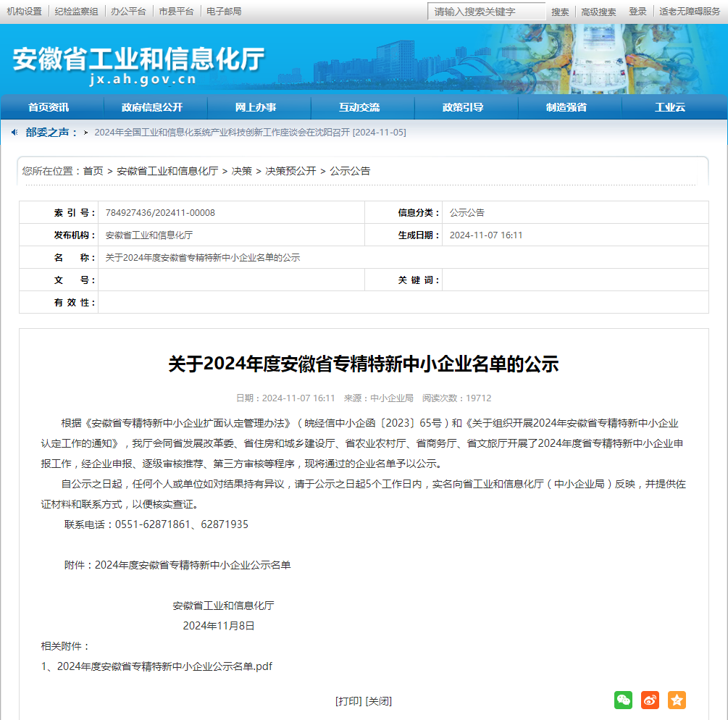Select 制造强省 nav tab
The height and width of the screenshot is (720, 728).
566,107
